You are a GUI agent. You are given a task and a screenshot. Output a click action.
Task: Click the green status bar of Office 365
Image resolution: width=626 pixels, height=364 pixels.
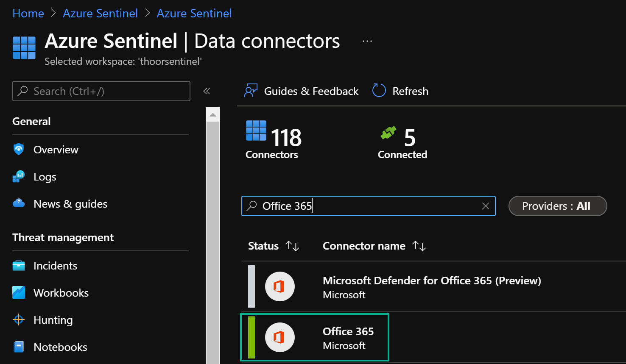coord(252,337)
